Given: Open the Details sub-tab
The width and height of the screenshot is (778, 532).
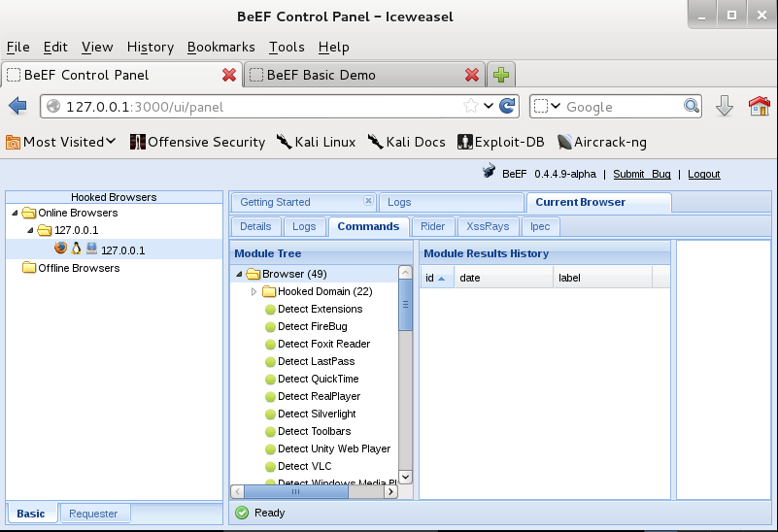Looking at the screenshot, I should tap(255, 226).
